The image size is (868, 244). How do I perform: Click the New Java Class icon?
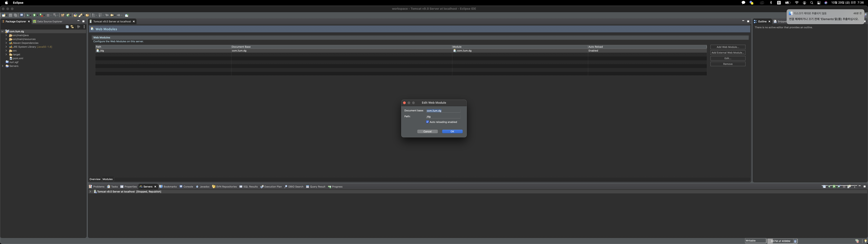point(68,15)
